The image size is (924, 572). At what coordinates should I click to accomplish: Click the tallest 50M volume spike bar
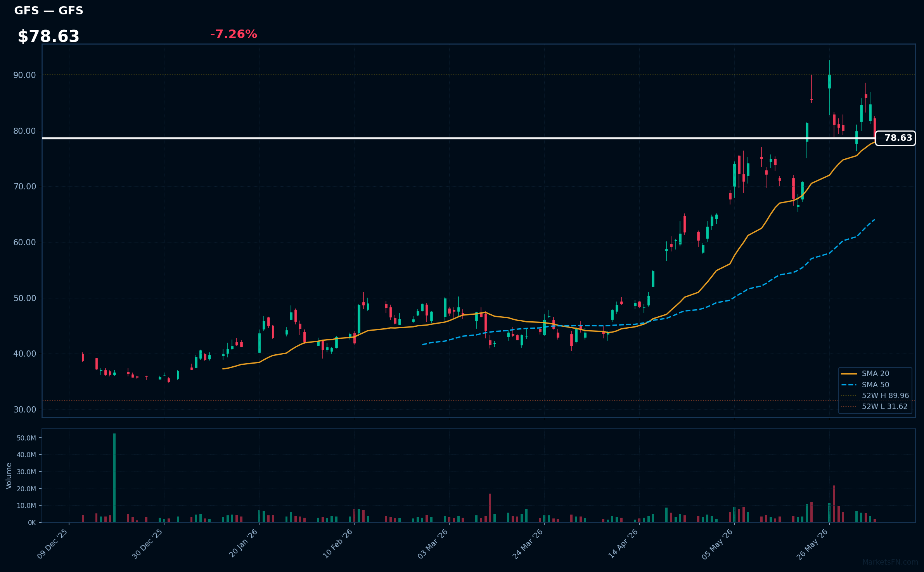(x=114, y=478)
